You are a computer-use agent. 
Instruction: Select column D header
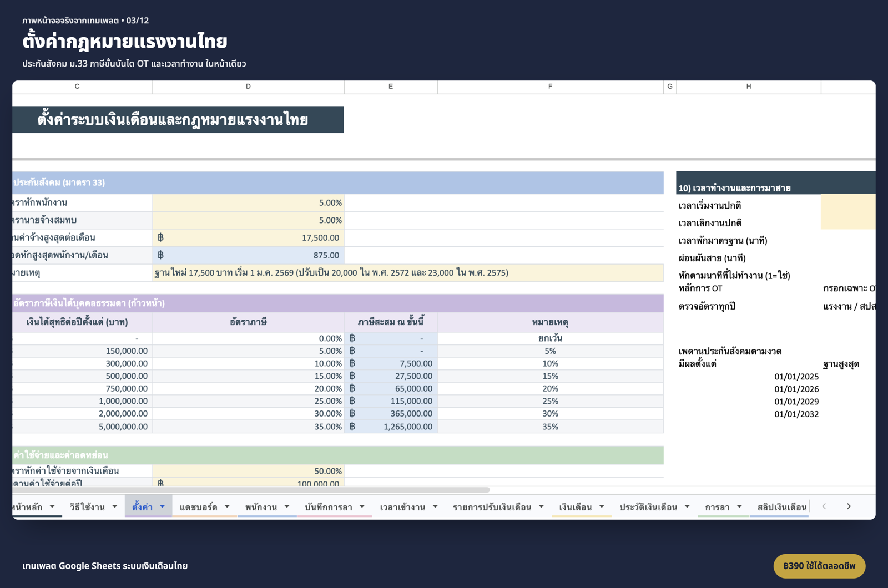pyautogui.click(x=248, y=87)
